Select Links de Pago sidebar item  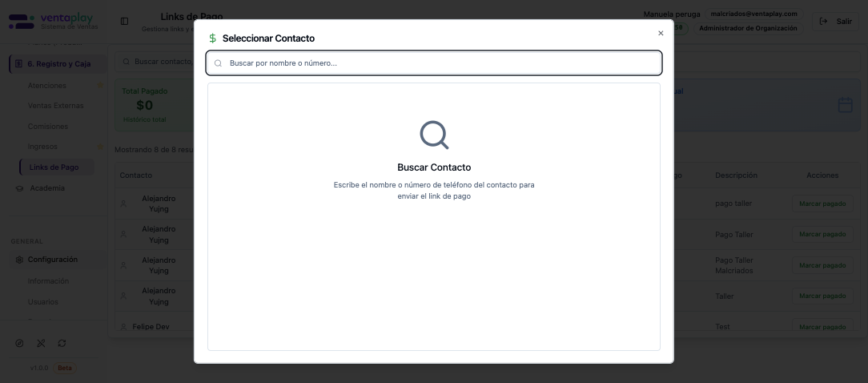57,167
